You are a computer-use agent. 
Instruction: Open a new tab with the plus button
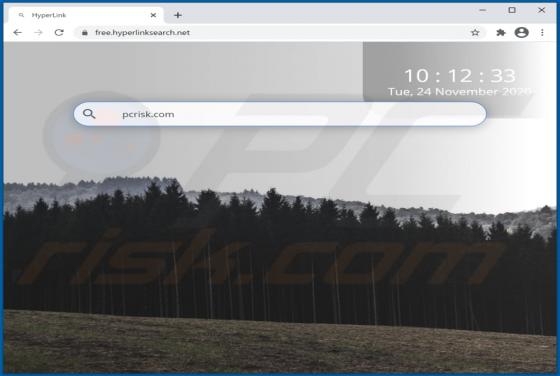(178, 15)
